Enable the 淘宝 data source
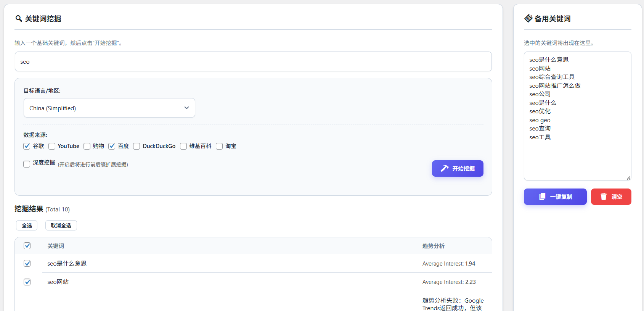 [x=219, y=146]
